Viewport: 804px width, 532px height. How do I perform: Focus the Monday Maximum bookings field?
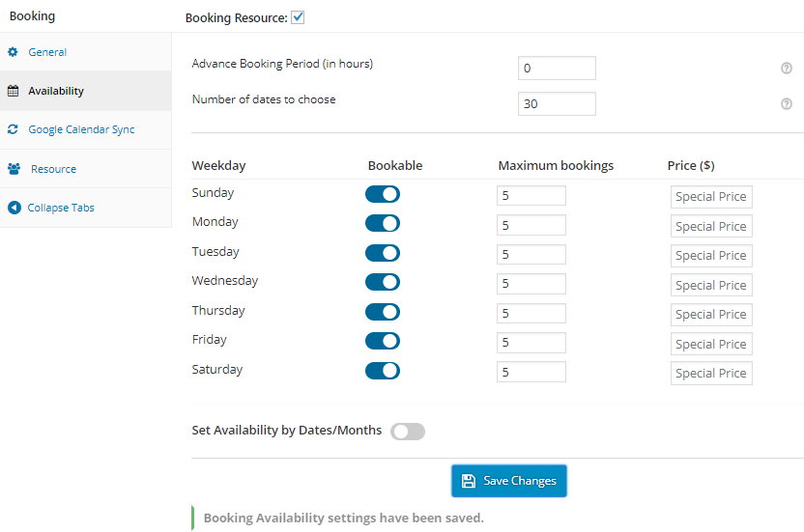click(531, 226)
